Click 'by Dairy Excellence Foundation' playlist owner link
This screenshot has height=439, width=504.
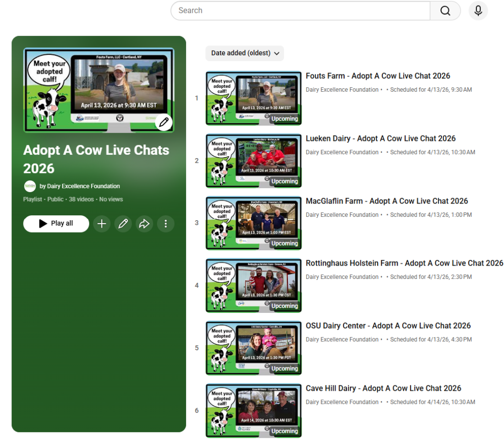pos(80,186)
